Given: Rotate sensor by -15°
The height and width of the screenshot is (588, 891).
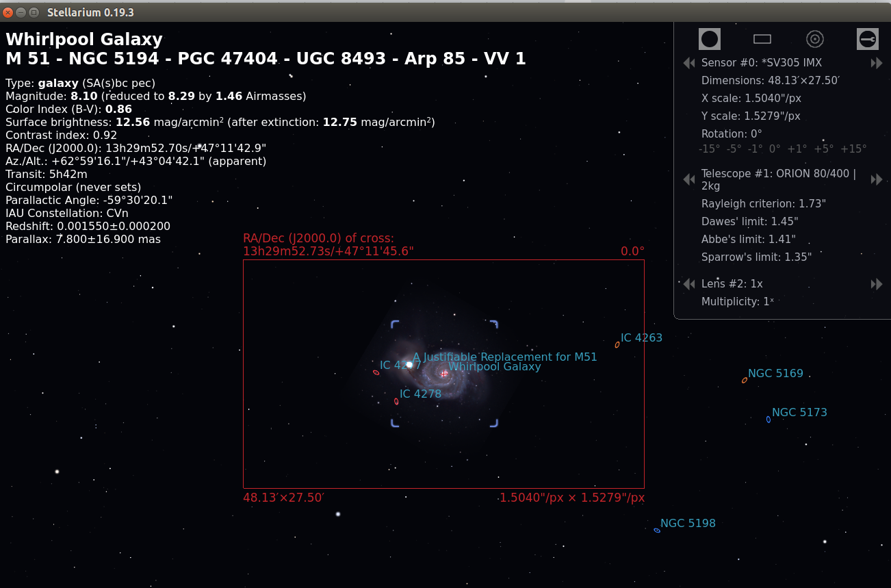Looking at the screenshot, I should tap(709, 149).
